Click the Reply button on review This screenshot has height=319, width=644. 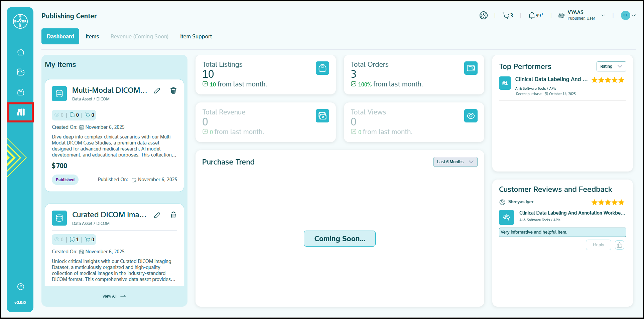tap(598, 245)
